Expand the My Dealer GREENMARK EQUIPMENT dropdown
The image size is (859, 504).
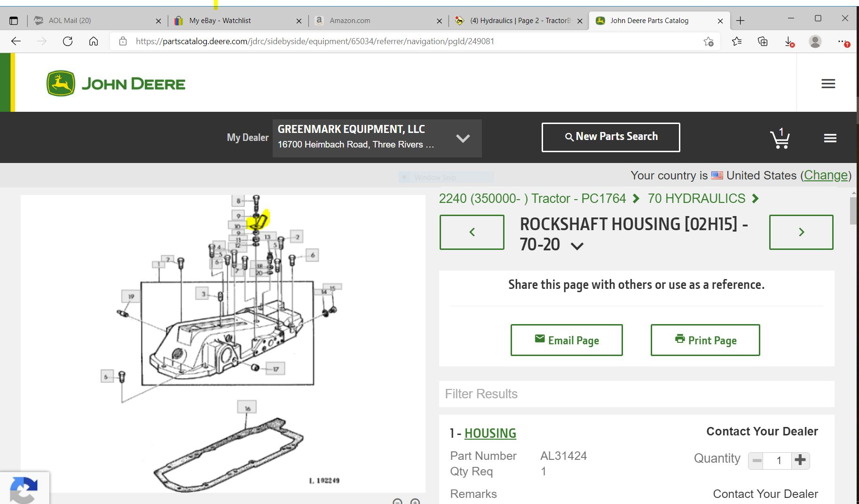point(377,138)
